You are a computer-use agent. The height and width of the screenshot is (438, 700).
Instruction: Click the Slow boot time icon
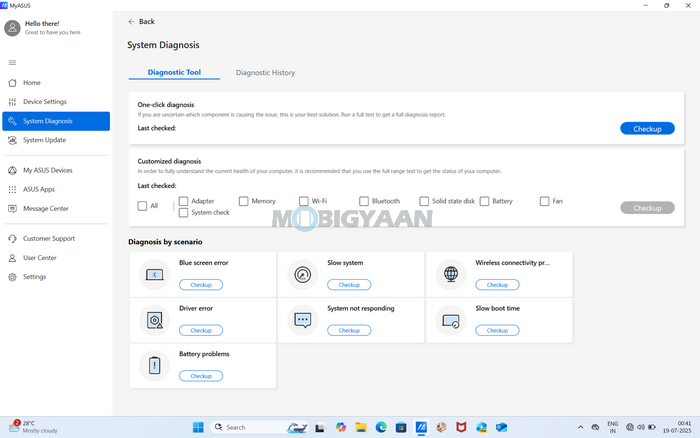[451, 320]
